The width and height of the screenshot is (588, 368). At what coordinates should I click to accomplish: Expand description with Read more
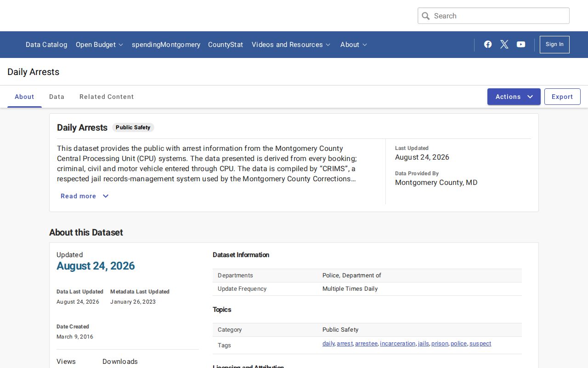pyautogui.click(x=85, y=196)
